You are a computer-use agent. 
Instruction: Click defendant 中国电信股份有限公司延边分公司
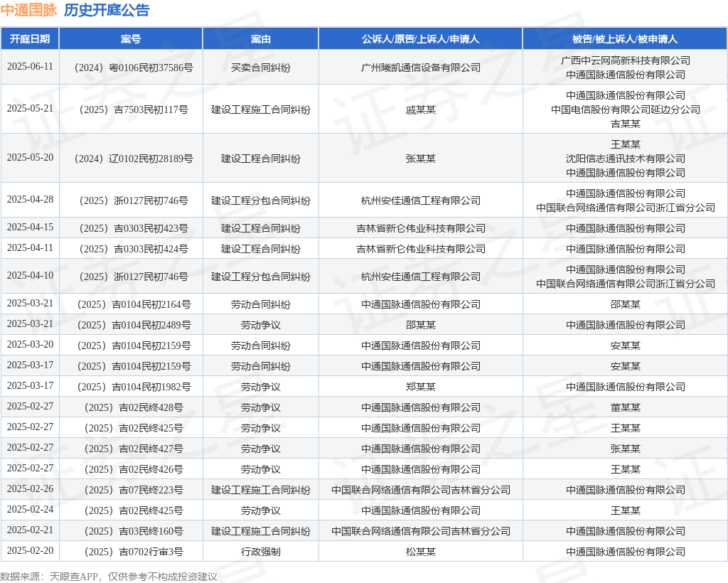click(626, 109)
